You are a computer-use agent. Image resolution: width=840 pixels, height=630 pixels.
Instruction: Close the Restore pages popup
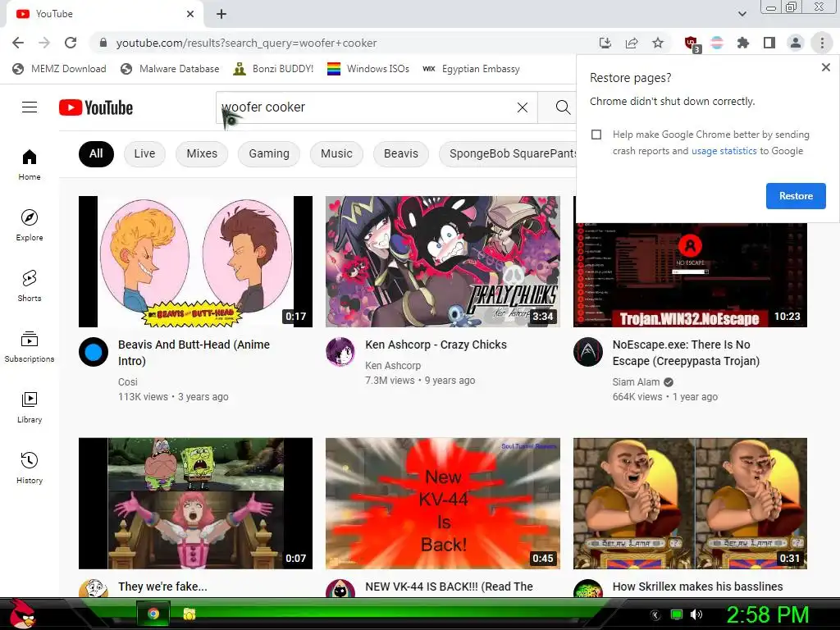click(825, 67)
